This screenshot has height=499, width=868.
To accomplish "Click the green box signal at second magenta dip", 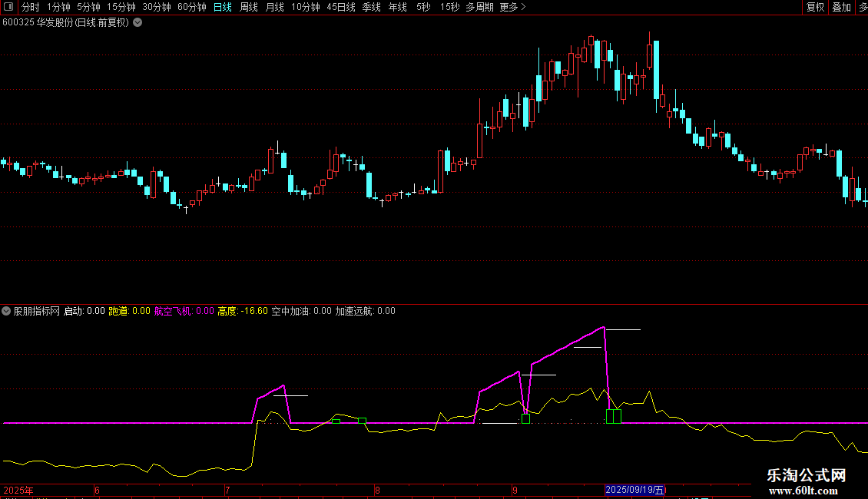I will pos(526,419).
